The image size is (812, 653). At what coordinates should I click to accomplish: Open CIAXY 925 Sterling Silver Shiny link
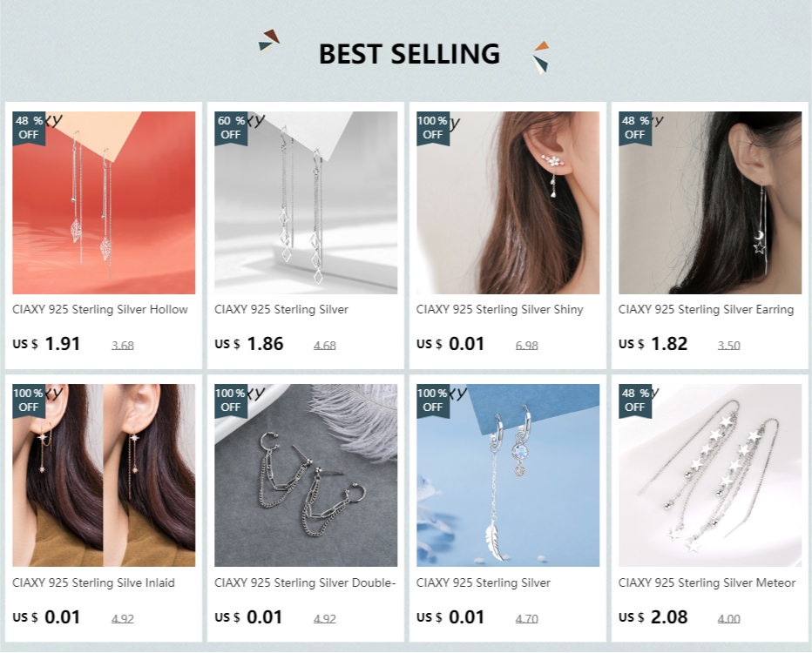[500, 309]
